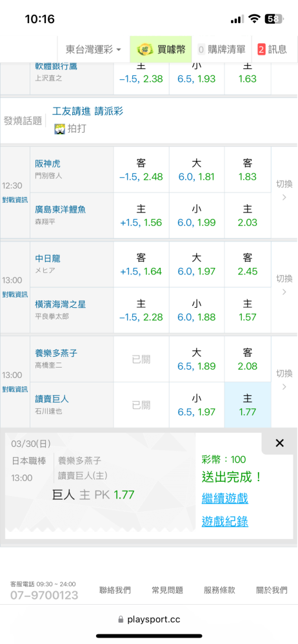Open team link 讀賣巨人
Viewport: 298px width, 644px height.
tap(52, 399)
